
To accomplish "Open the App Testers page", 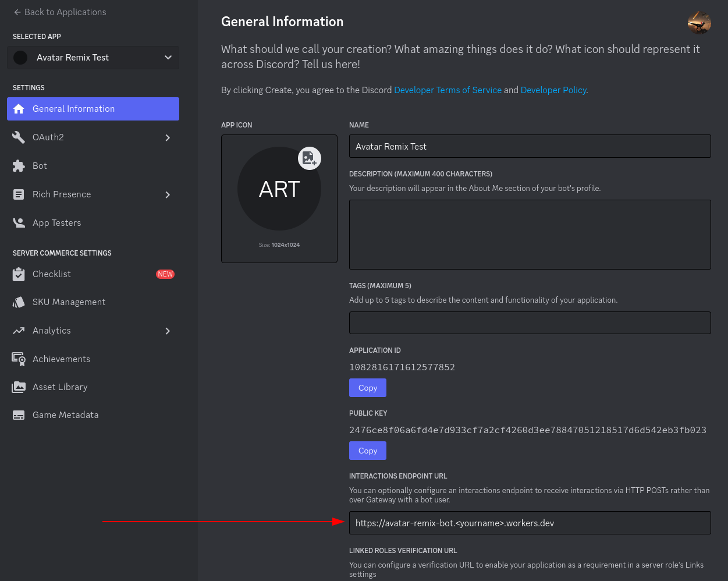I will point(93,223).
